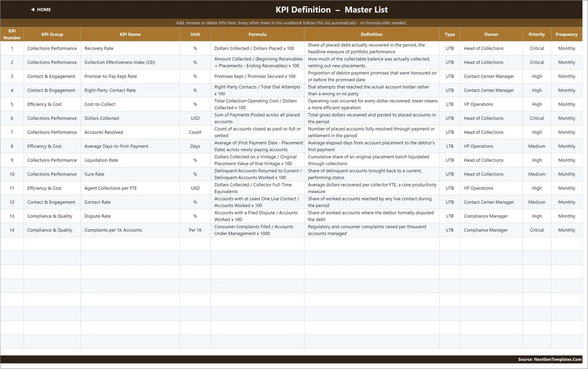588x369 pixels.
Task: Select the KPI Group column header
Action: tap(52, 34)
